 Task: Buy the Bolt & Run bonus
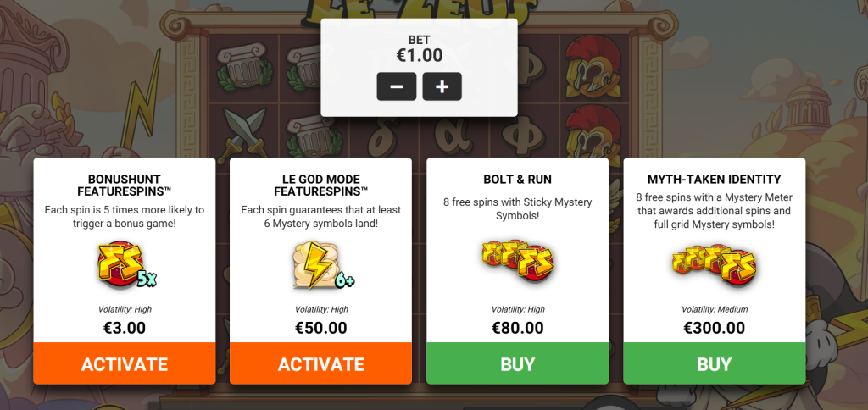517,363
